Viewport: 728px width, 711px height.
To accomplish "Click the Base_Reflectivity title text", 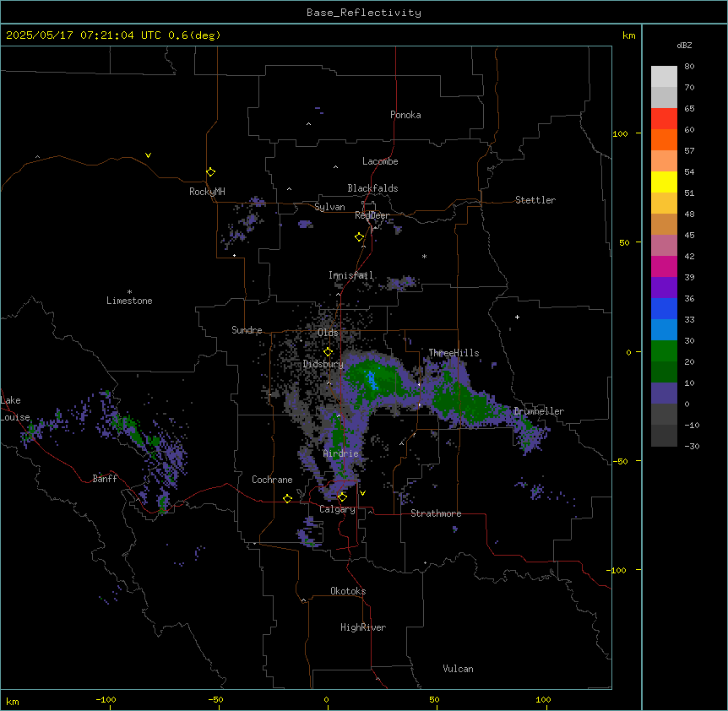I will click(364, 13).
